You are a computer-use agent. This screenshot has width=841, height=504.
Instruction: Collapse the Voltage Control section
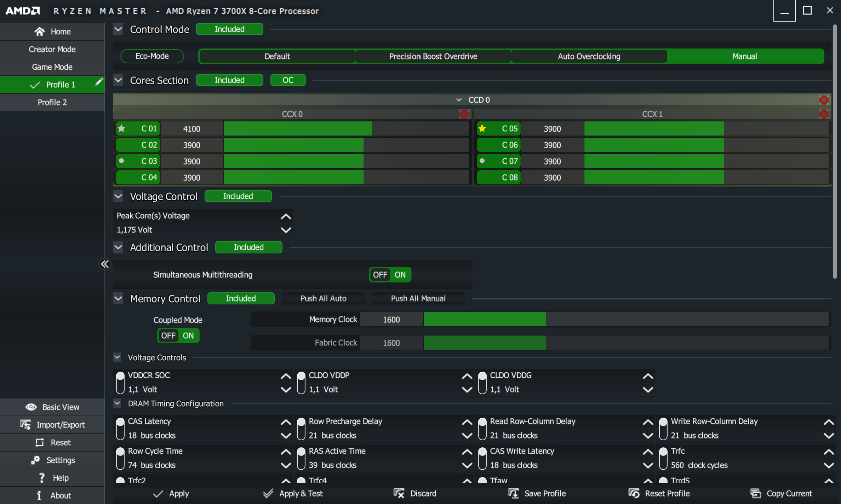point(118,196)
